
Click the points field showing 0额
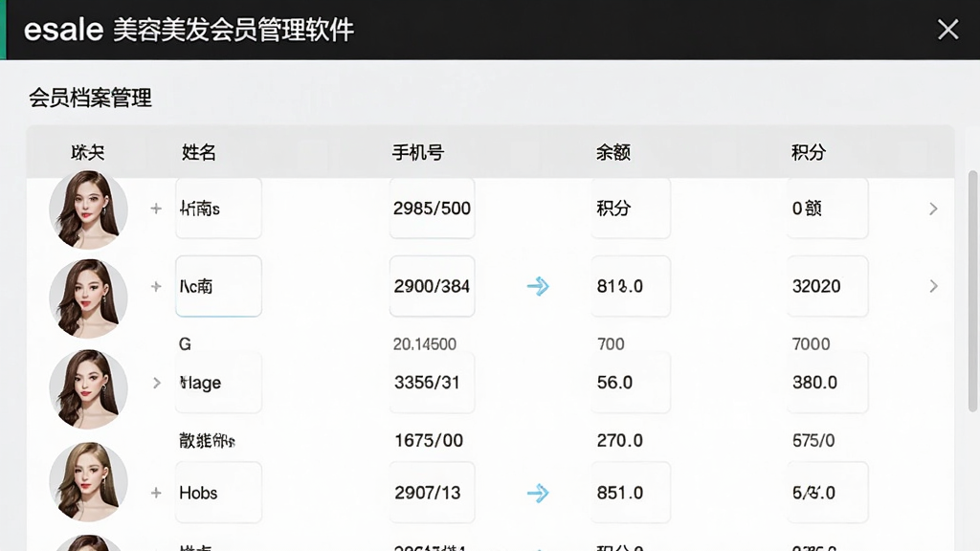point(828,208)
